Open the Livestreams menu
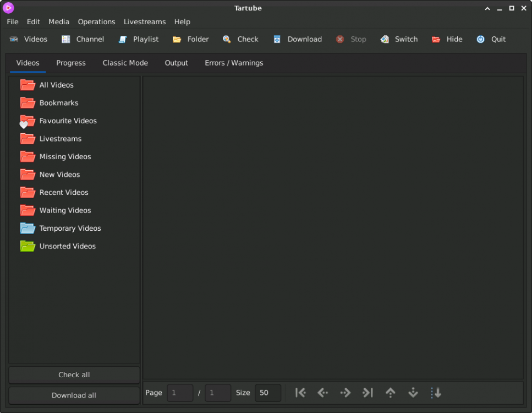This screenshot has width=532, height=413. coord(145,21)
